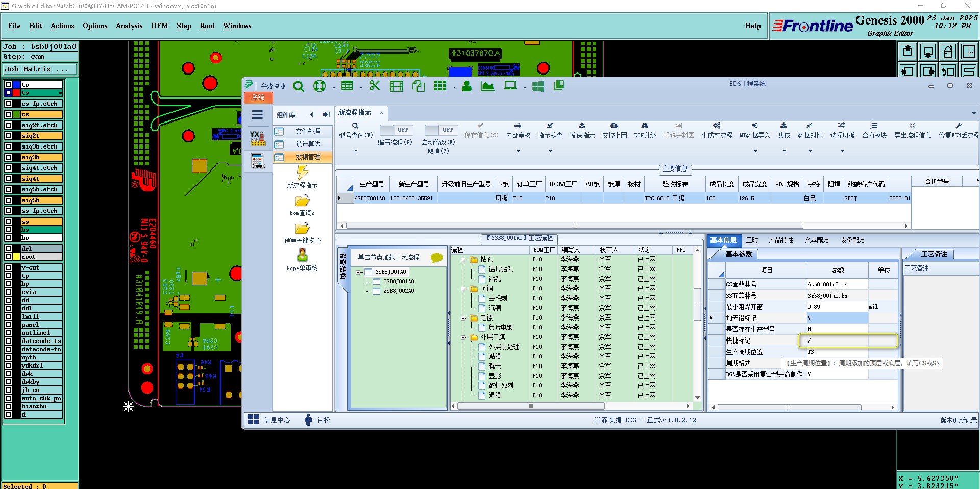The width and height of the screenshot is (980, 489).
Task: Open Bom查询2 folder component
Action: (x=302, y=205)
